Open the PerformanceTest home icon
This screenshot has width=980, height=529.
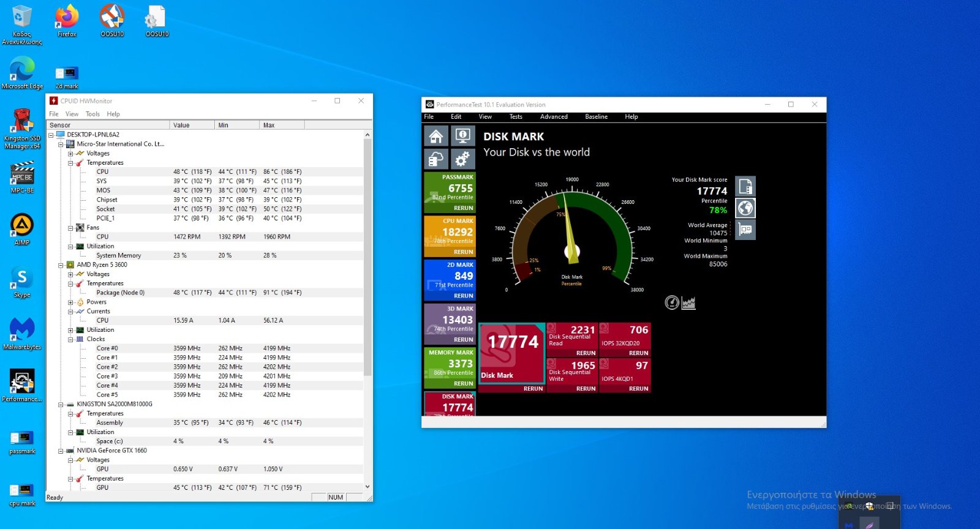pos(435,136)
